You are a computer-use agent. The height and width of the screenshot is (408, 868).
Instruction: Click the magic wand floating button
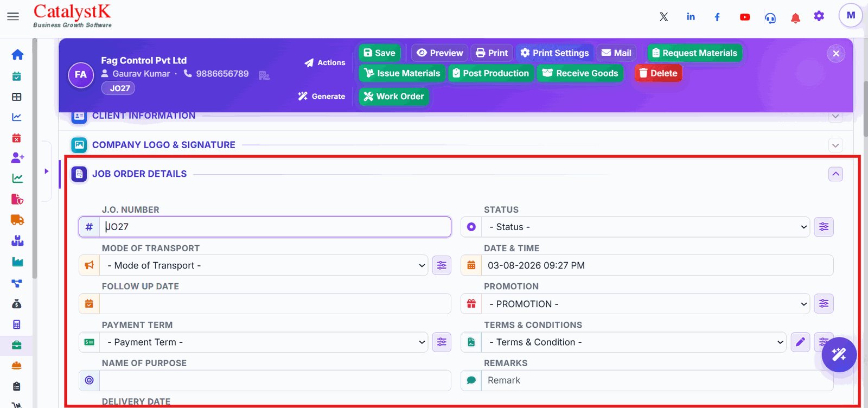coord(839,354)
